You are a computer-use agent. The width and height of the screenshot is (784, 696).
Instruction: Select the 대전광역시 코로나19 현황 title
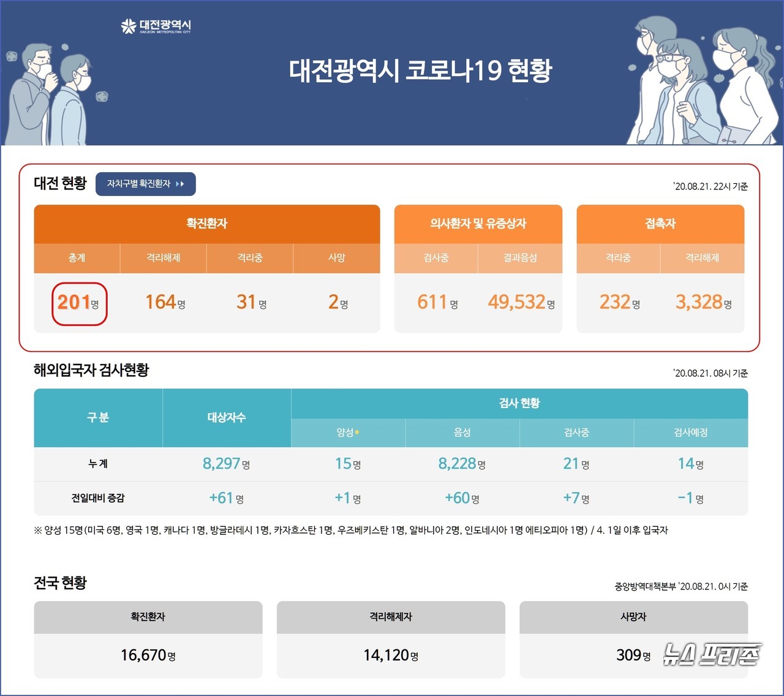coord(420,70)
